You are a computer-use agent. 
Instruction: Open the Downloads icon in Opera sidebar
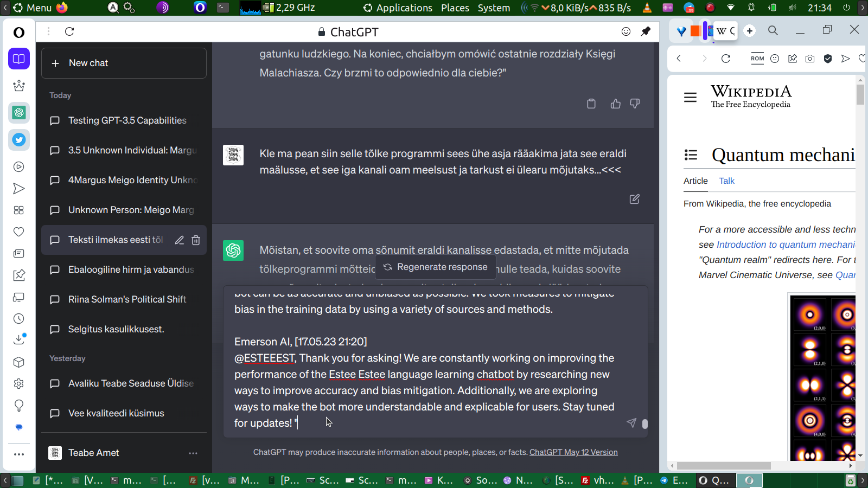point(19,340)
